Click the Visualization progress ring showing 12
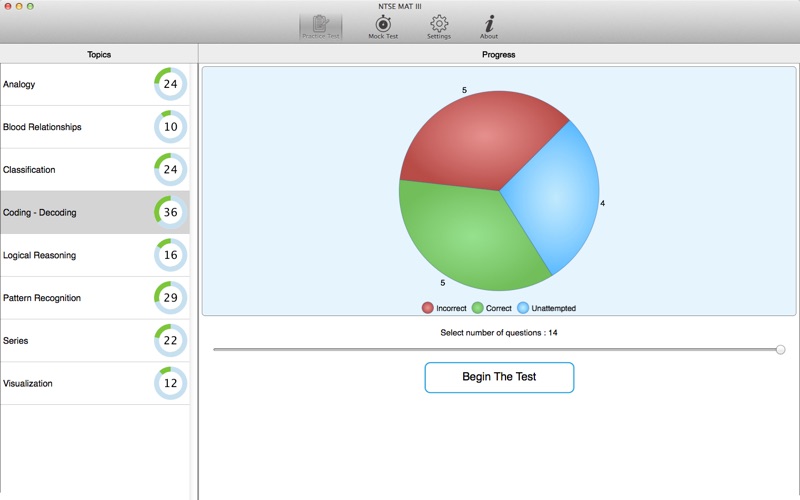The width and height of the screenshot is (800, 500). coord(170,383)
